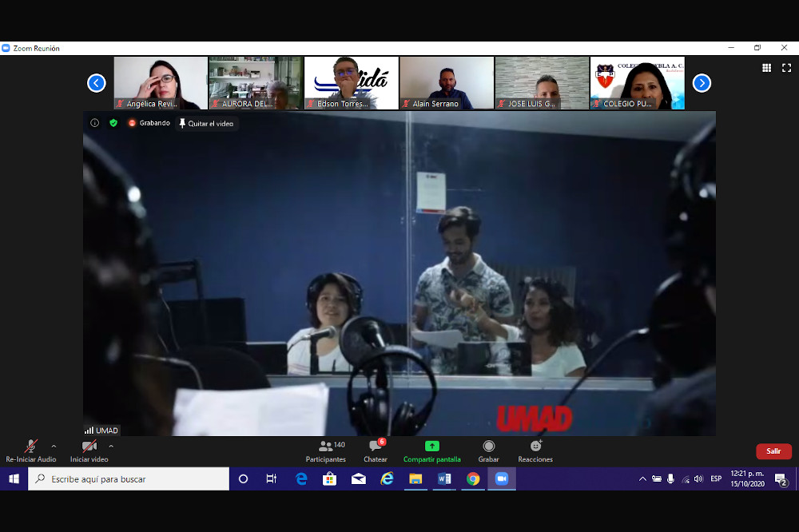Viewport: 799px width, 532px height.
Task: Open the Participantes panel
Action: (325, 451)
